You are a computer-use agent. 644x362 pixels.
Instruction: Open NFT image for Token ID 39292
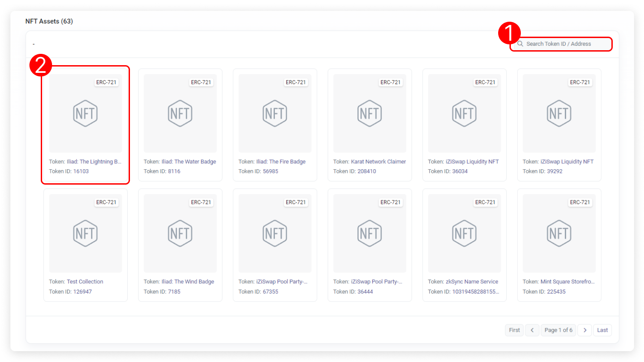click(x=559, y=113)
